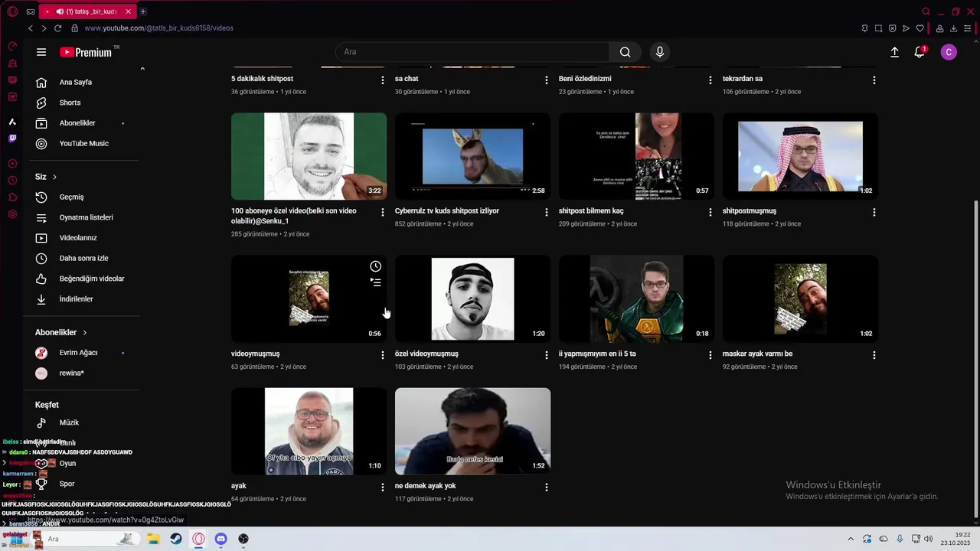Open Steam from the taskbar
This screenshot has width=980, height=551.
[176, 539]
